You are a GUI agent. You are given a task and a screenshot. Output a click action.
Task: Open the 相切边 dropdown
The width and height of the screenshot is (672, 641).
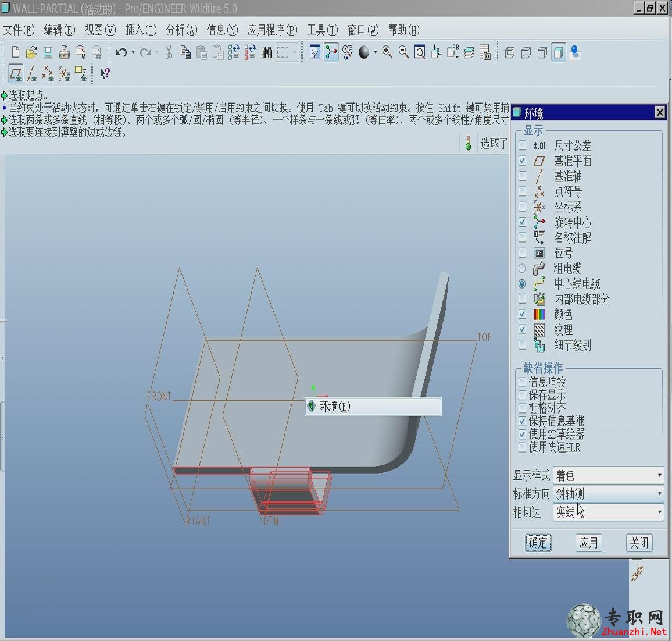[608, 512]
